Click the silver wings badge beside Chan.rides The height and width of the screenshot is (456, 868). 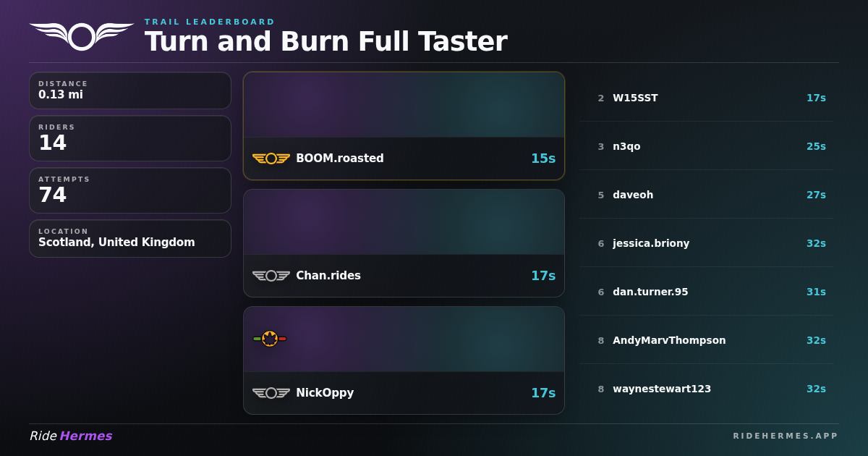pyautogui.click(x=271, y=276)
